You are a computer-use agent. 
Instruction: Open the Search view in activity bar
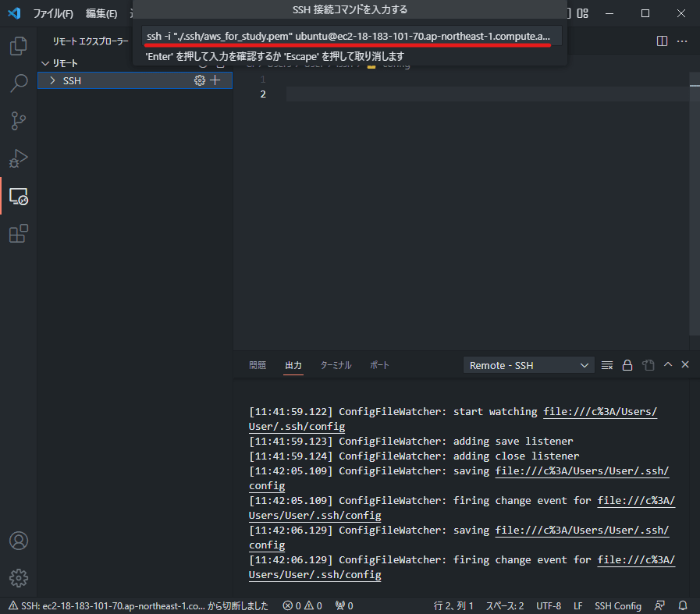[x=19, y=83]
